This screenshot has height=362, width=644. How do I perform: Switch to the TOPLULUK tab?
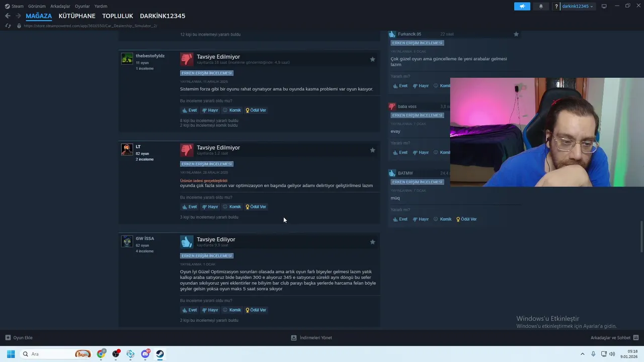click(x=118, y=16)
